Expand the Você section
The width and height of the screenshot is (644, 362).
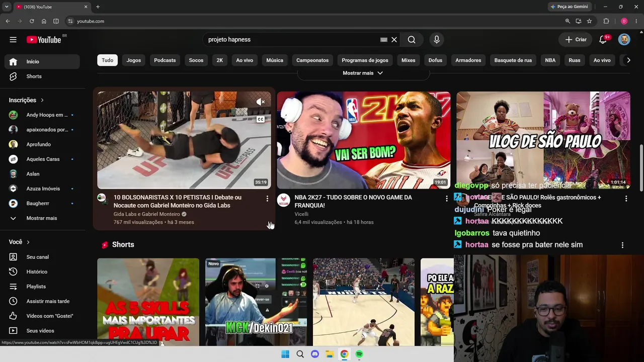[20, 242]
